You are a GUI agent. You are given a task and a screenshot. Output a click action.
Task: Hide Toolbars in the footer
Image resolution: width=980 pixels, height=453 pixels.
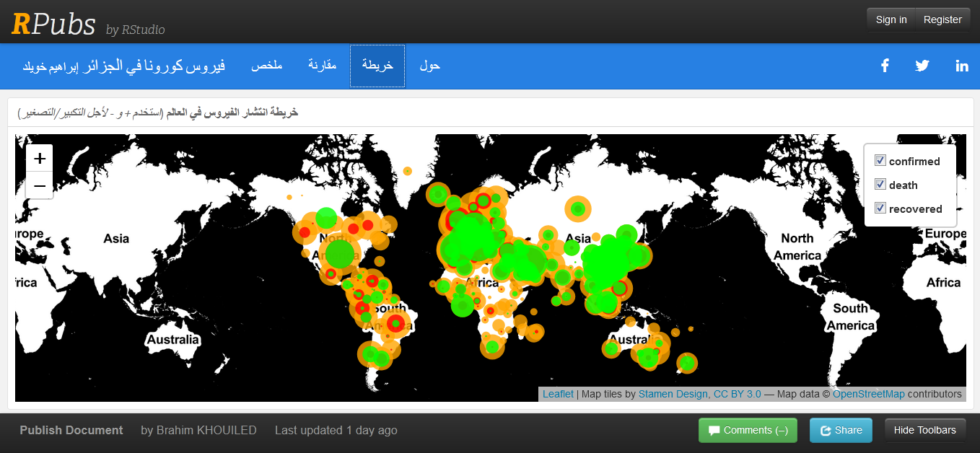tap(924, 431)
